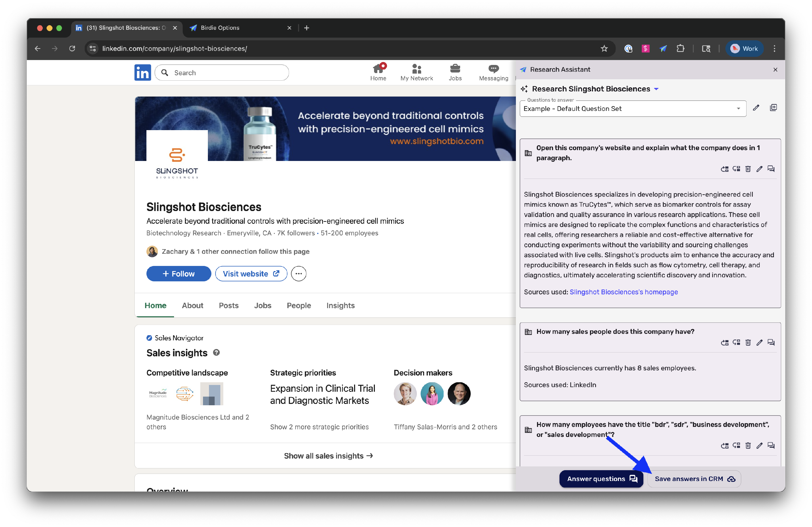Screen dimensions: 812x527
Task: Go back to previous page
Action: tap(38, 49)
